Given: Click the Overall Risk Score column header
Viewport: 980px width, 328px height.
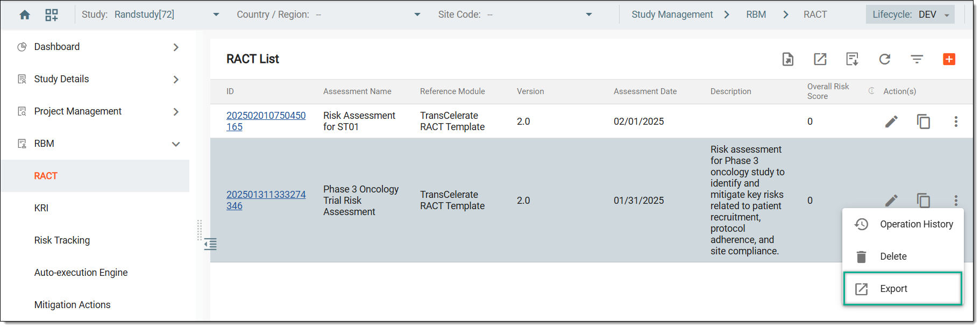Looking at the screenshot, I should [x=828, y=91].
